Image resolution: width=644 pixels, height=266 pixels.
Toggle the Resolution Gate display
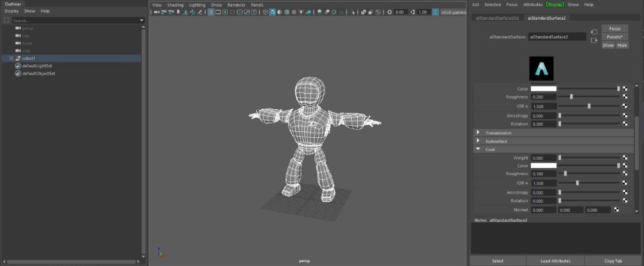click(x=225, y=13)
